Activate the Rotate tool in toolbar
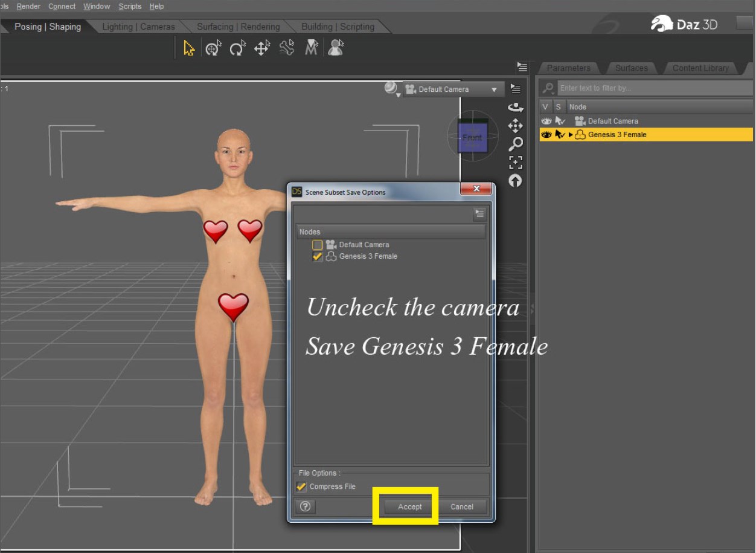The image size is (756, 553). 238,48
